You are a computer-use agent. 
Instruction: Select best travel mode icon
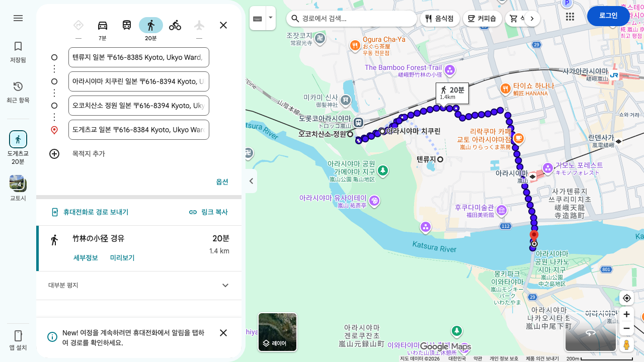click(78, 25)
